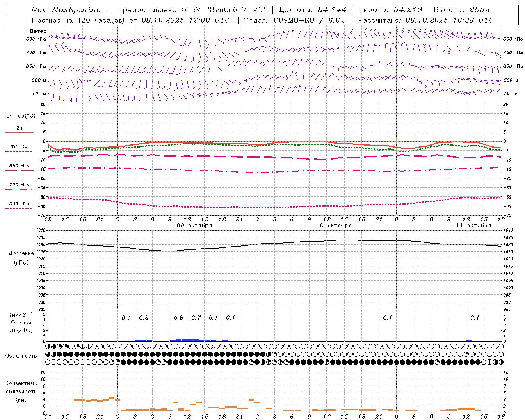Screen dimensions: 525x420
Task: Click the Широта: 54.219 value
Action: pyautogui.click(x=390, y=10)
